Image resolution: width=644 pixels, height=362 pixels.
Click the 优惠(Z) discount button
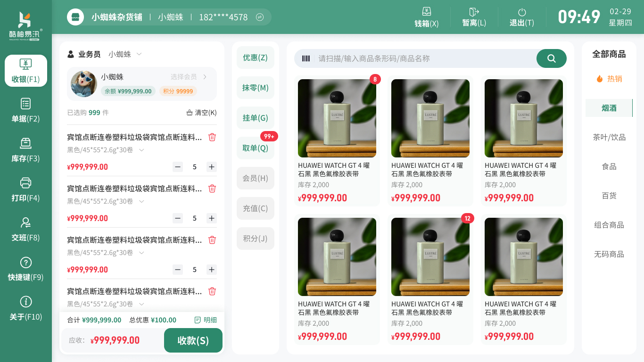coord(256,58)
